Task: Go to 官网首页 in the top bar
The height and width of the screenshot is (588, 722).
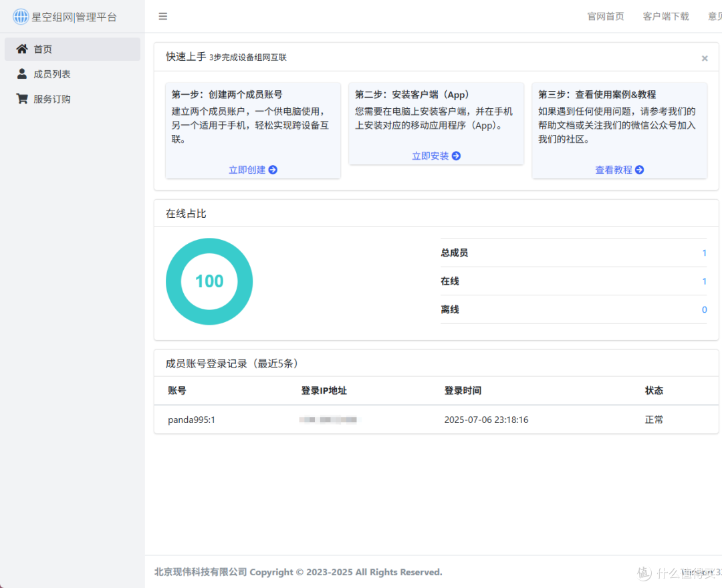Action: pyautogui.click(x=606, y=17)
